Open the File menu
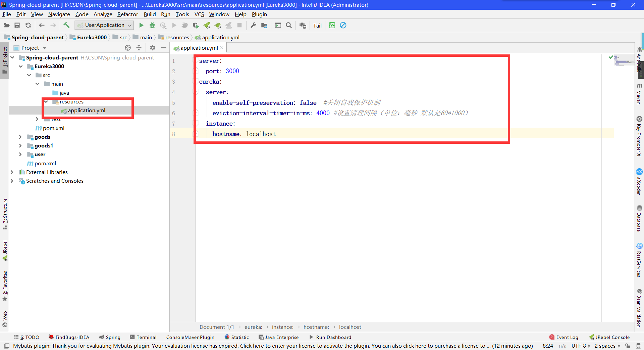The width and height of the screenshot is (644, 350). click(x=7, y=14)
